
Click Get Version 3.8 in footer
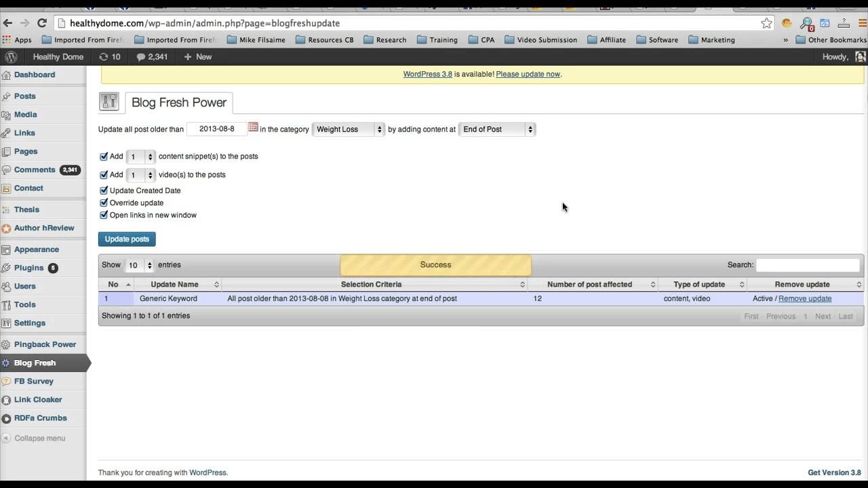tap(834, 473)
